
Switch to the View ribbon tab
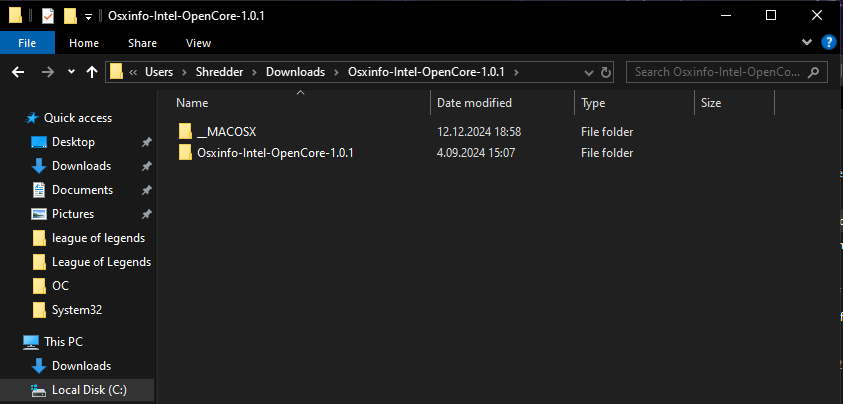pos(198,43)
